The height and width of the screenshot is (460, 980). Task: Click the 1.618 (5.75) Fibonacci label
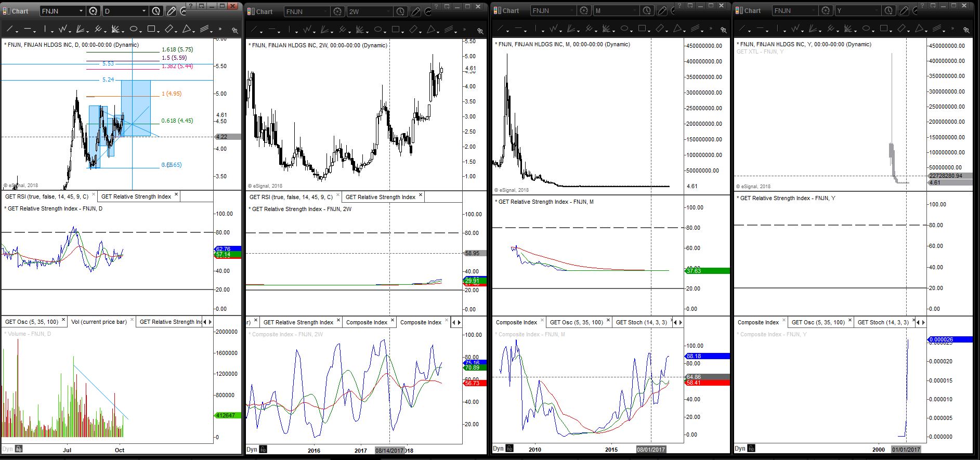tap(177, 49)
